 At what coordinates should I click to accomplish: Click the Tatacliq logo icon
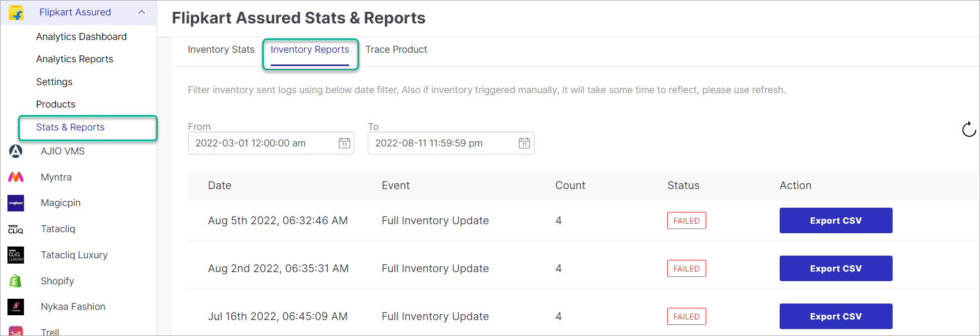coord(16,229)
